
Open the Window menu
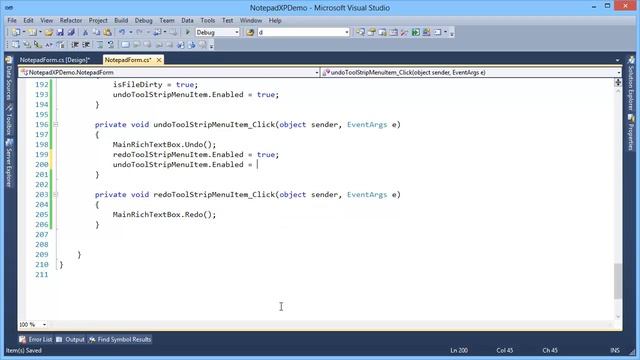pos(251,20)
